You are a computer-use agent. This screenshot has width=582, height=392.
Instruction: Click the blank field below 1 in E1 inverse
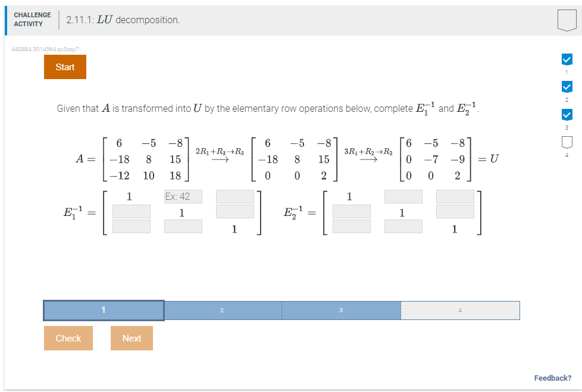(x=130, y=211)
